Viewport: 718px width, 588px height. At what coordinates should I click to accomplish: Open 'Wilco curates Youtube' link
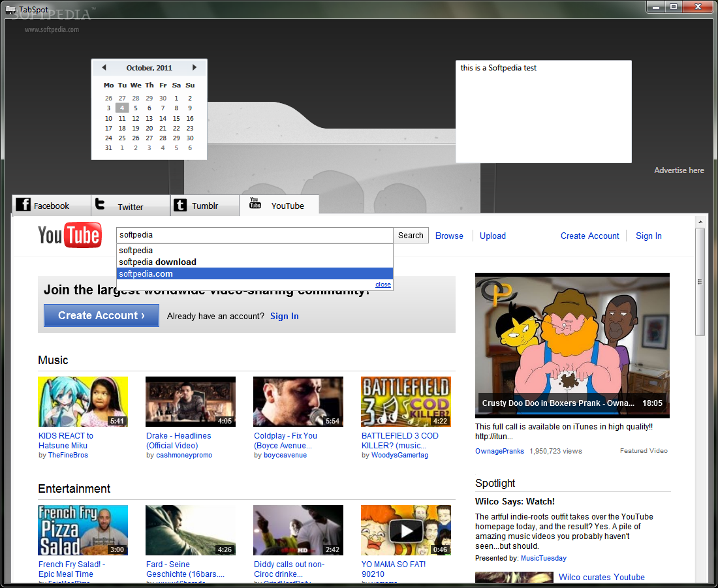click(x=601, y=577)
